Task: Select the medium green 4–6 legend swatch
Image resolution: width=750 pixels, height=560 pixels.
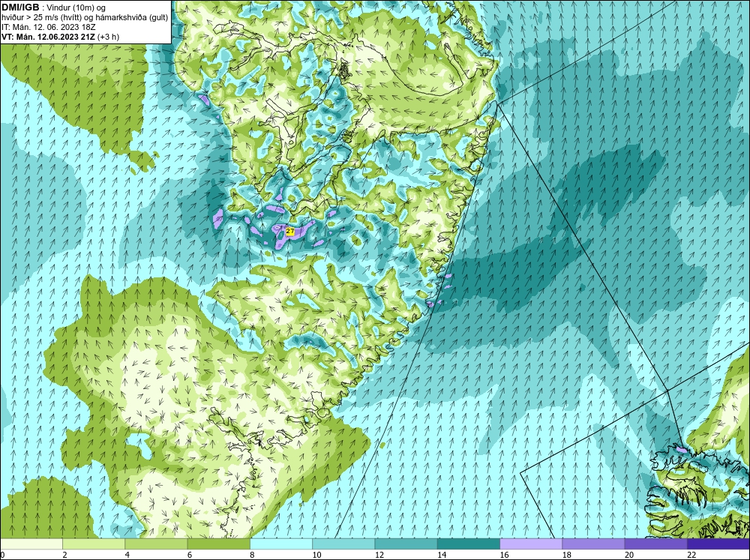Action: tap(156, 544)
